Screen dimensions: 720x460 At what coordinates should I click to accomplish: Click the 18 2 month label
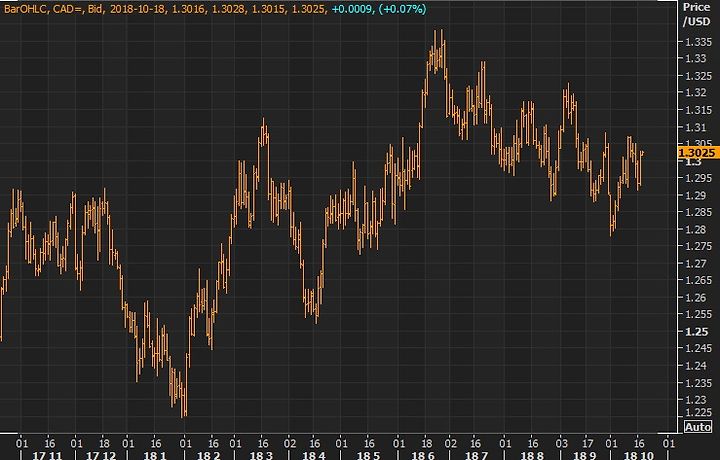(208, 455)
